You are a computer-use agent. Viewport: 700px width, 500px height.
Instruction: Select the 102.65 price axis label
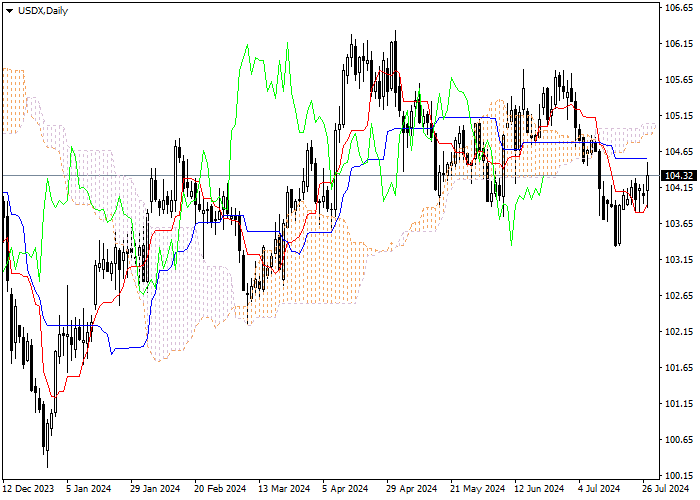pyautogui.click(x=679, y=296)
